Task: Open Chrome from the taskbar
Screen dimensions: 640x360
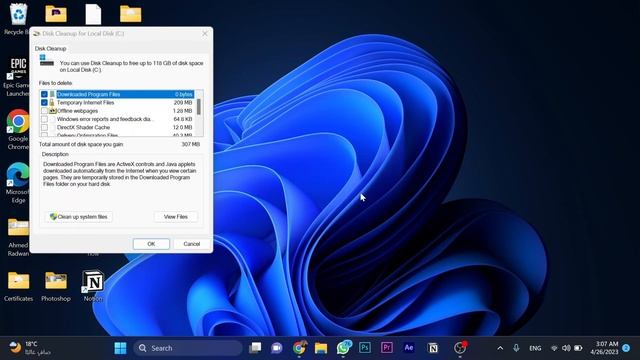Action: [299, 348]
